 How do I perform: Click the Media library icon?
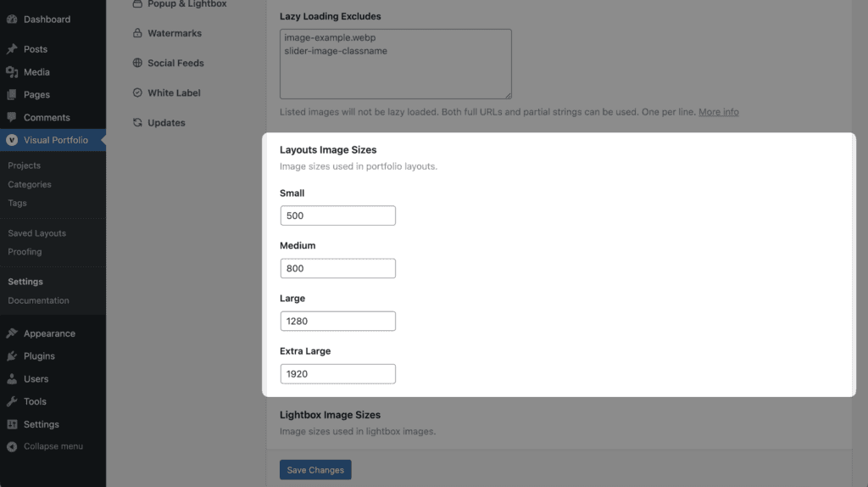point(12,72)
